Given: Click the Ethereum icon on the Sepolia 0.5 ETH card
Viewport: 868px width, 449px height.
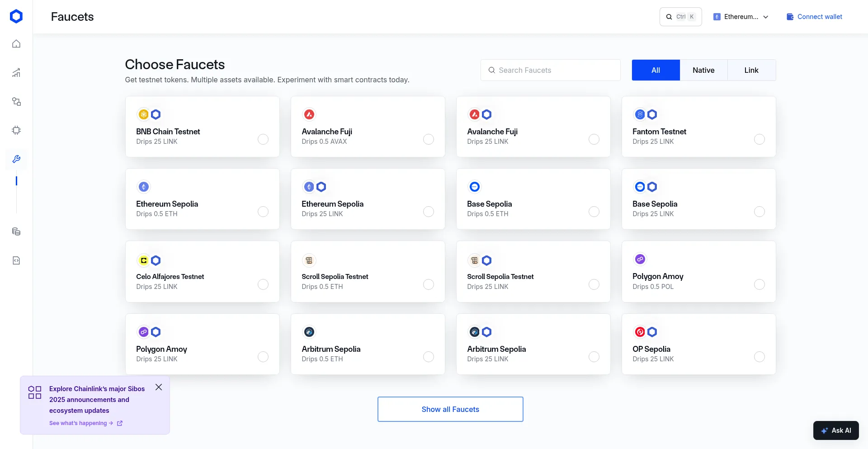Looking at the screenshot, I should coord(143,187).
